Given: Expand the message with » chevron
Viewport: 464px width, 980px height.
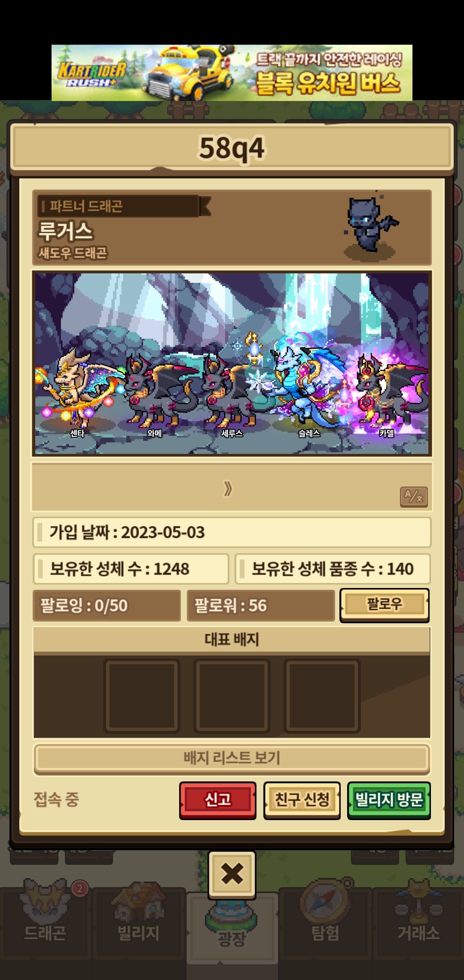Looking at the screenshot, I should point(228,488).
